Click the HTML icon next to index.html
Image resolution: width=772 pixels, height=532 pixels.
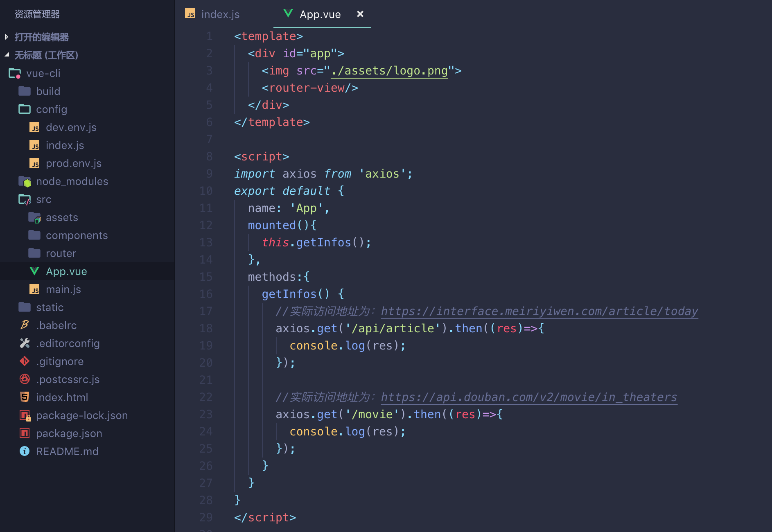25,397
